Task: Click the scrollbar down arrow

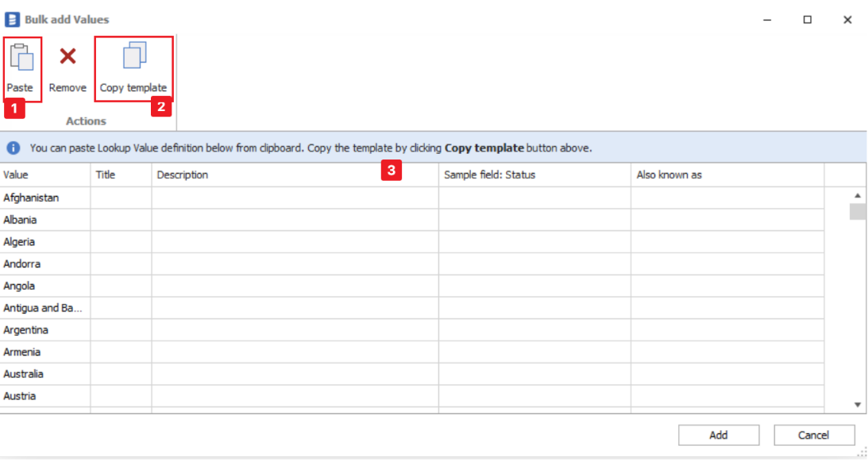Action: pyautogui.click(x=858, y=405)
